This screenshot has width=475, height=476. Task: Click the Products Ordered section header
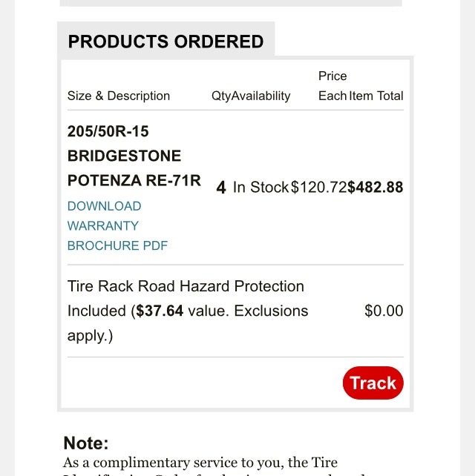166,41
